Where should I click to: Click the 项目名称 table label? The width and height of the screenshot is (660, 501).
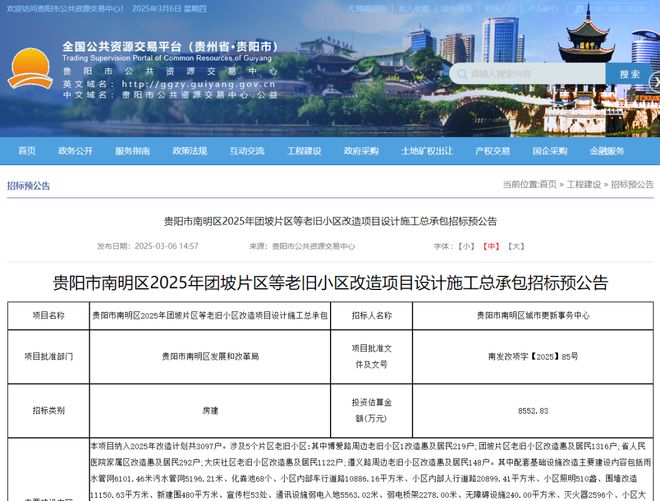[48, 315]
